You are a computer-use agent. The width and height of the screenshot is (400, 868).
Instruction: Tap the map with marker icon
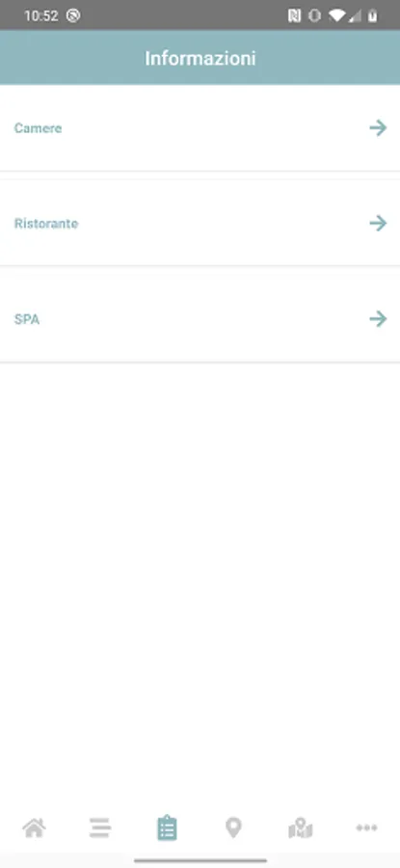coord(301,828)
